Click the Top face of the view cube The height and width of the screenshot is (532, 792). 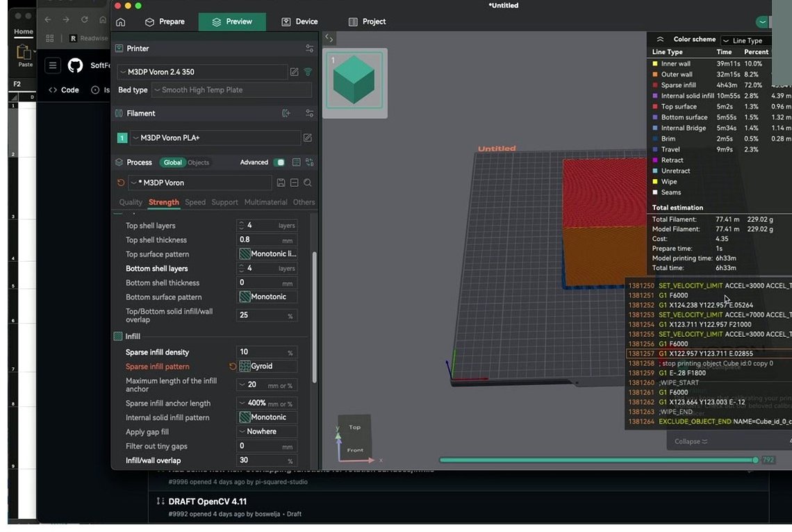tap(354, 427)
